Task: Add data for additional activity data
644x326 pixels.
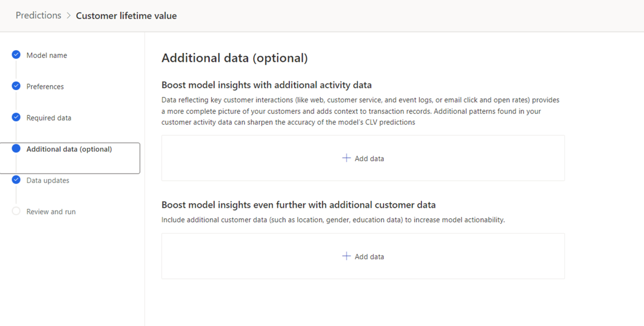Action: [363, 158]
